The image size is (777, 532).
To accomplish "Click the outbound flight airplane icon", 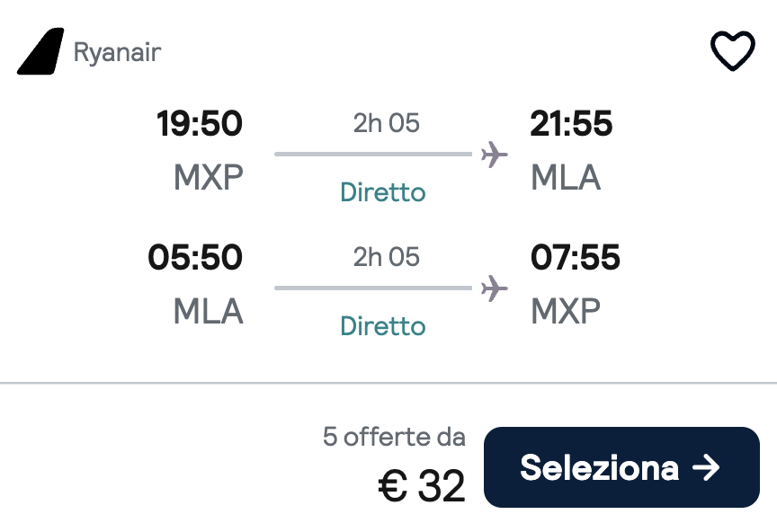I will pyautogui.click(x=494, y=155).
